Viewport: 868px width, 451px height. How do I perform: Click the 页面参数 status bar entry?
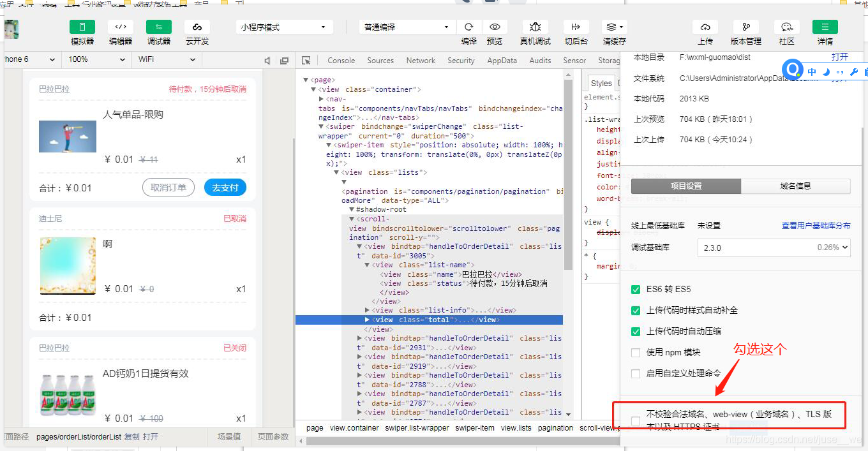(274, 437)
